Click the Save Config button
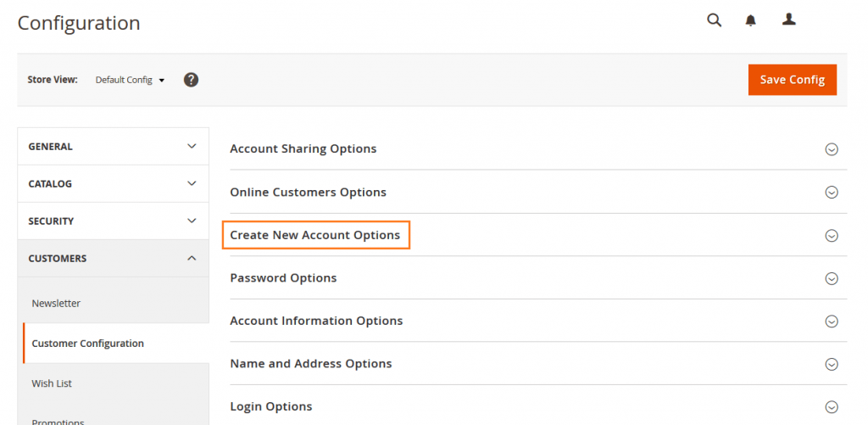868x425 pixels. pyautogui.click(x=792, y=80)
